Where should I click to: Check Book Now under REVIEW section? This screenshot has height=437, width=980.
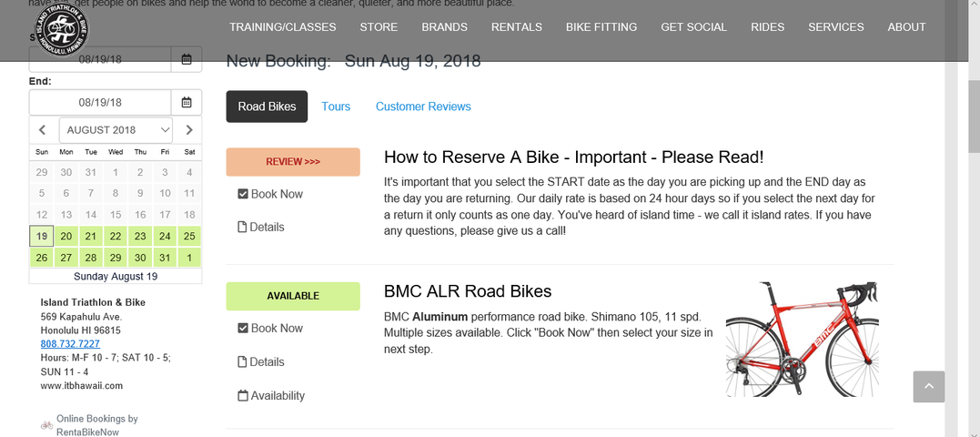pyautogui.click(x=243, y=194)
